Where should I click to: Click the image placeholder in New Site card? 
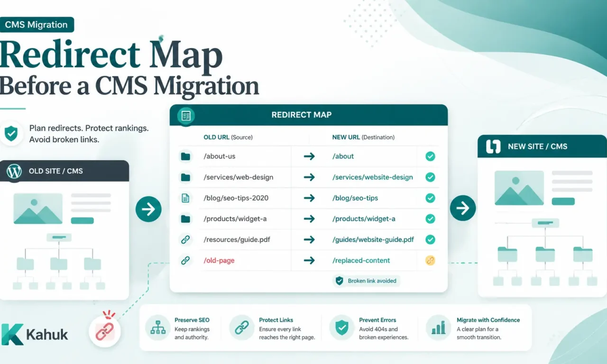(x=519, y=188)
